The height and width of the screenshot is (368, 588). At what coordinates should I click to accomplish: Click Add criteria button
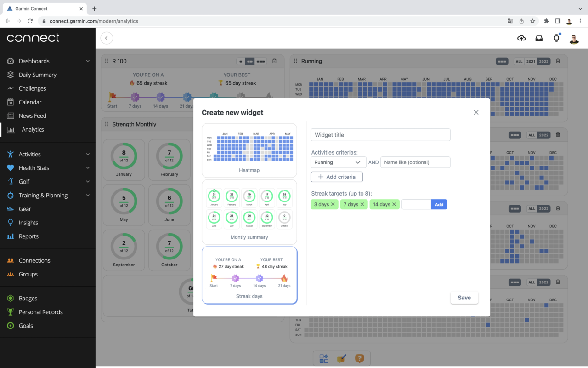tap(337, 177)
